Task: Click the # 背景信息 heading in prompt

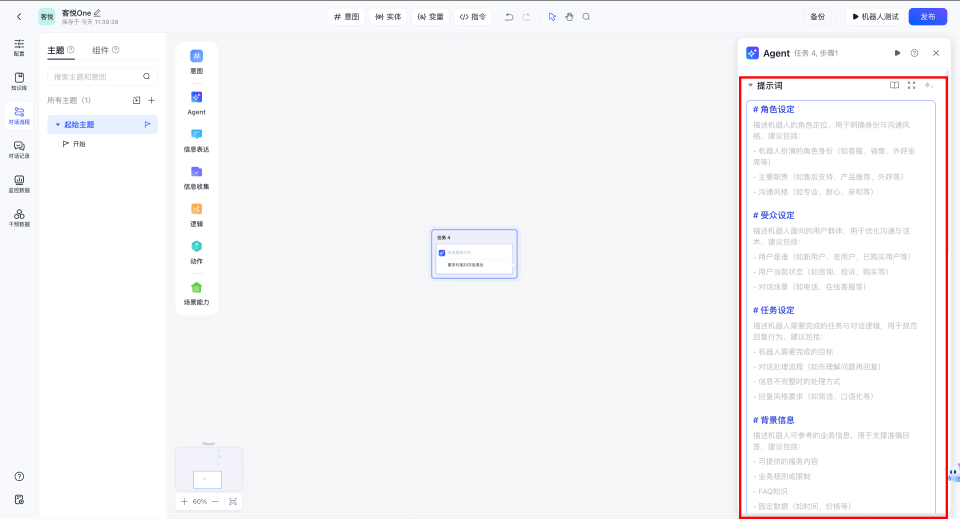Action: (773, 420)
